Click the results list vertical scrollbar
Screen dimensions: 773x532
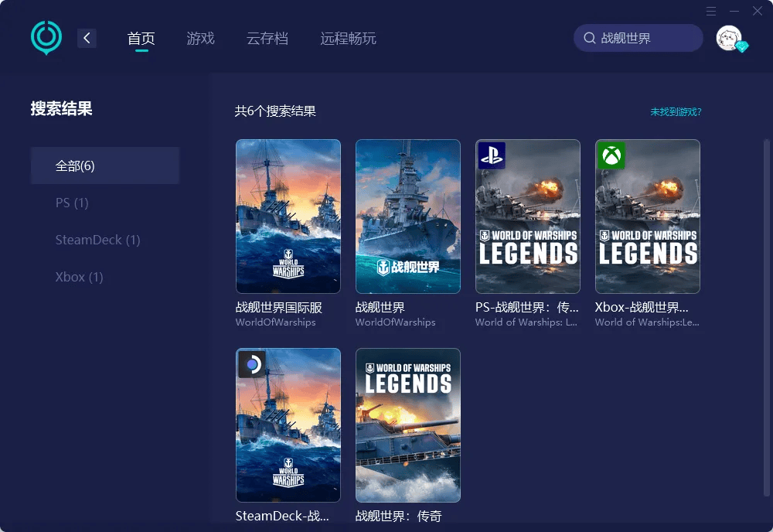click(766, 309)
